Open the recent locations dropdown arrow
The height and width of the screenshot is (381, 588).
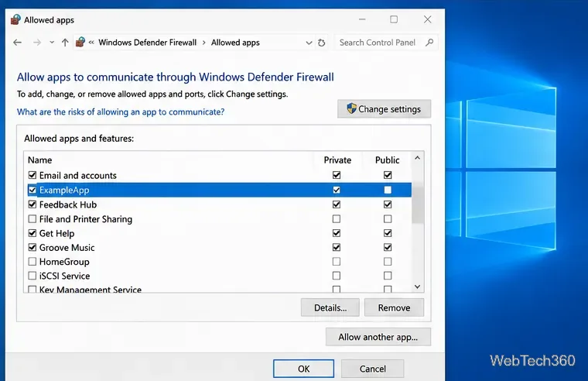coord(52,43)
